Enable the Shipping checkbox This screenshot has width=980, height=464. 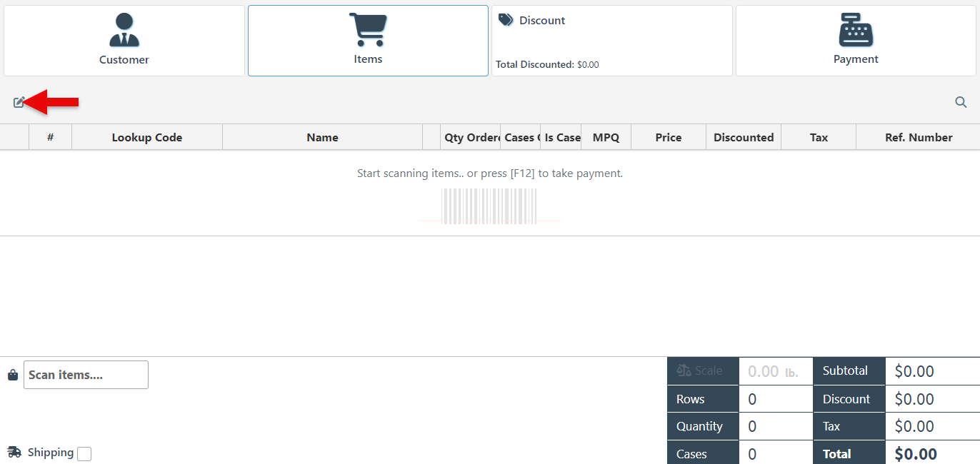[84, 453]
